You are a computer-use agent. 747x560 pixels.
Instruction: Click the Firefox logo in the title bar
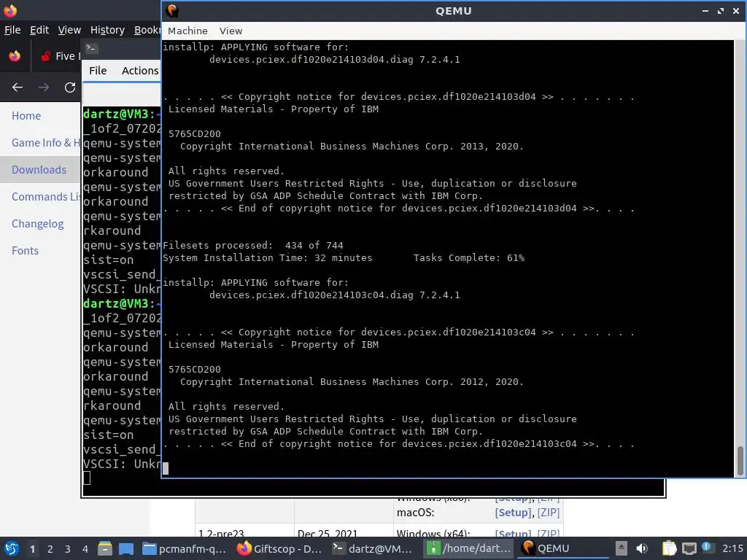(10, 10)
